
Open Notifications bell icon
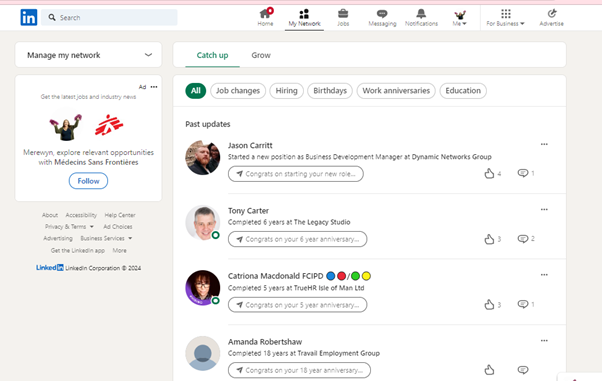coord(421,18)
